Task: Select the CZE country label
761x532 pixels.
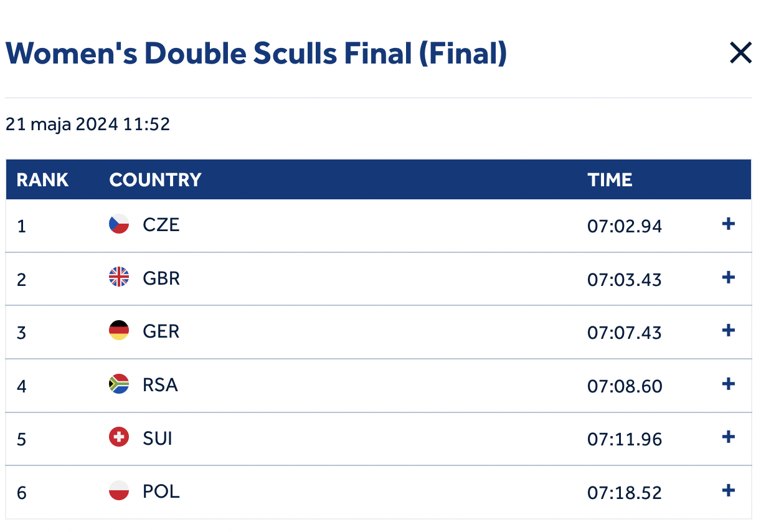Action: pyautogui.click(x=161, y=224)
